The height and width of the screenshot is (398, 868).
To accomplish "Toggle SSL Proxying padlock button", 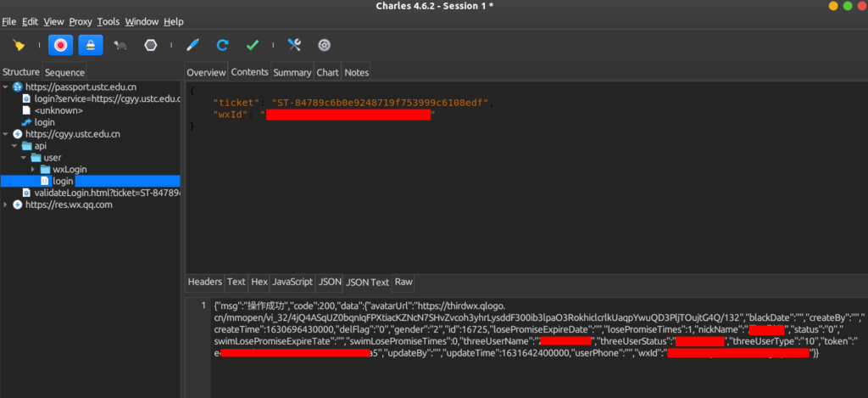I will 92,45.
